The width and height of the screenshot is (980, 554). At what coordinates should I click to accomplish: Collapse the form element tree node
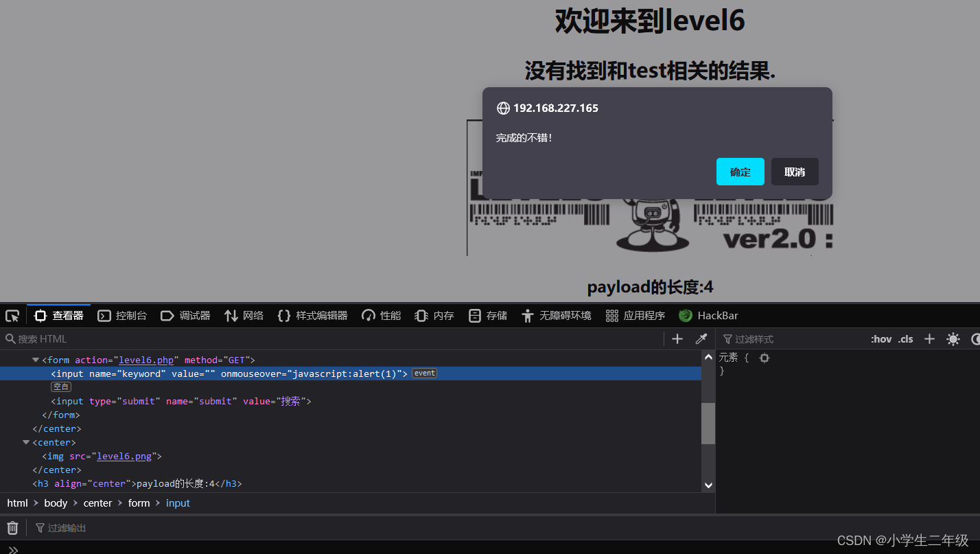[36, 360]
